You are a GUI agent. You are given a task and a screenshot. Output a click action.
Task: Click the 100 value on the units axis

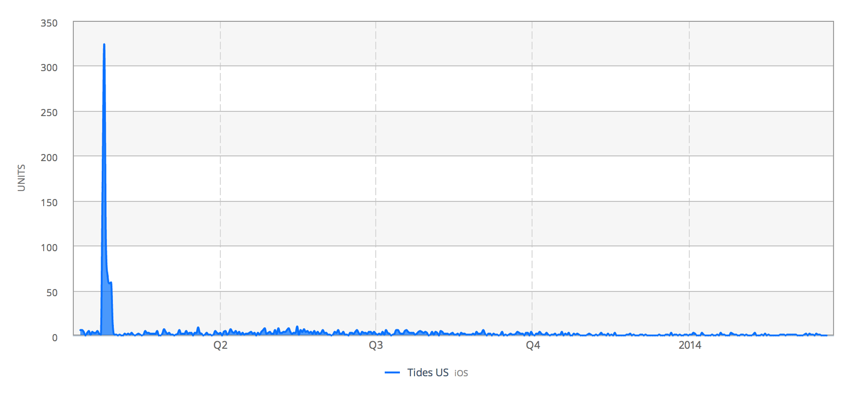[x=49, y=248]
